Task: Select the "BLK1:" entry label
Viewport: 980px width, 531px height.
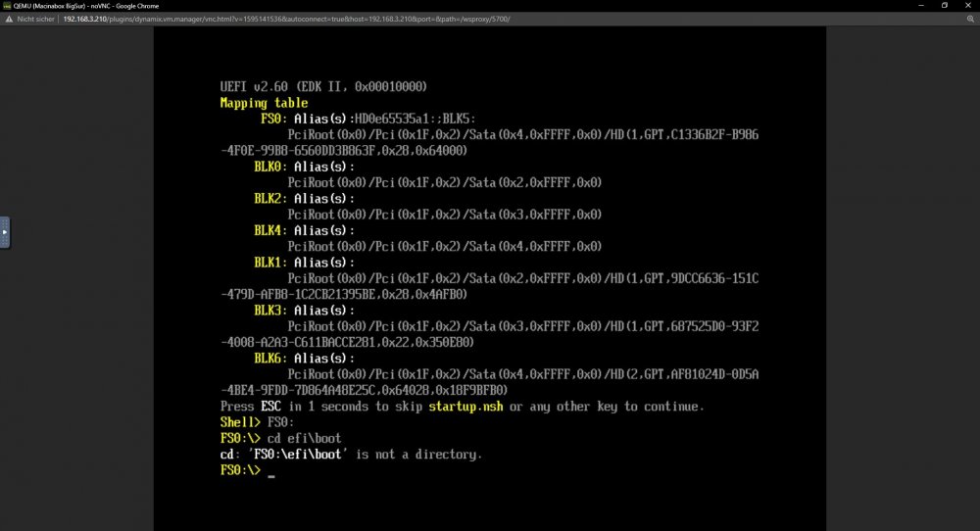Action: [x=270, y=262]
